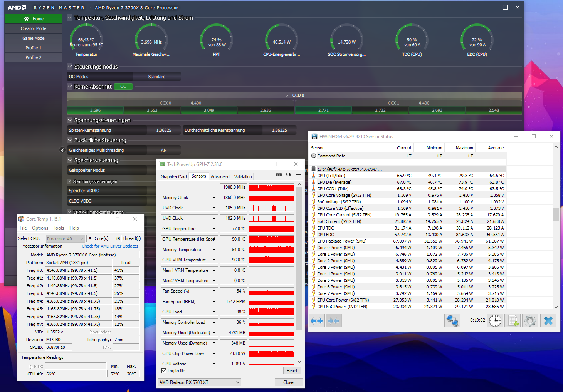
Task: Click Check for AMD Driver Updates link
Action: (x=110, y=246)
